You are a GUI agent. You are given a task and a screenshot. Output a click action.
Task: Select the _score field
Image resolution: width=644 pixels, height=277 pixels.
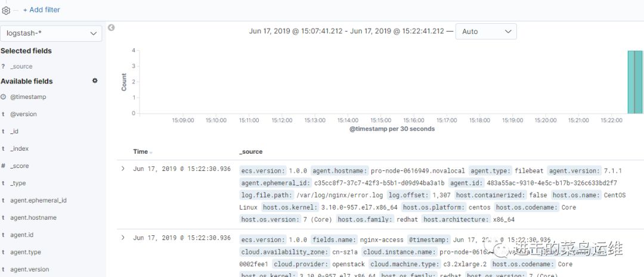(x=20, y=166)
